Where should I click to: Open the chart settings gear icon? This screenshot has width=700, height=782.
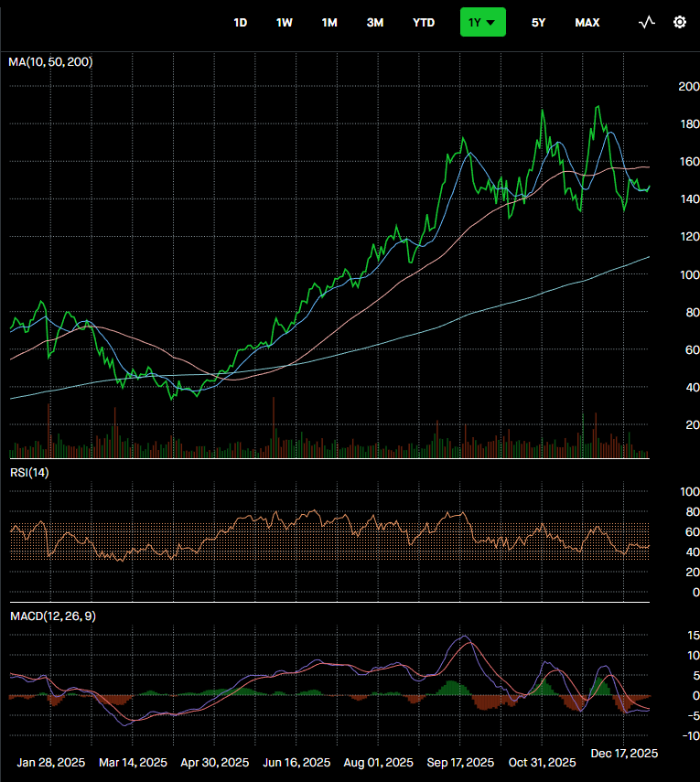680,22
